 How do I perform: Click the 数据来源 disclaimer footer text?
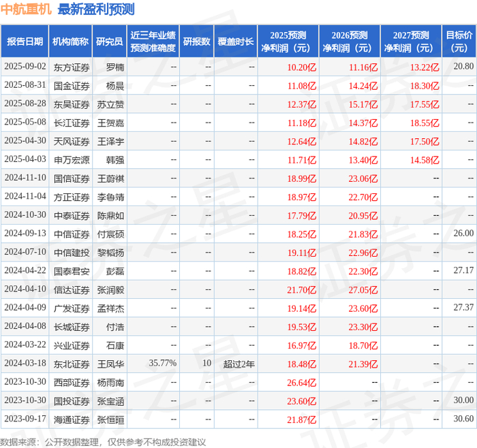[103, 442]
